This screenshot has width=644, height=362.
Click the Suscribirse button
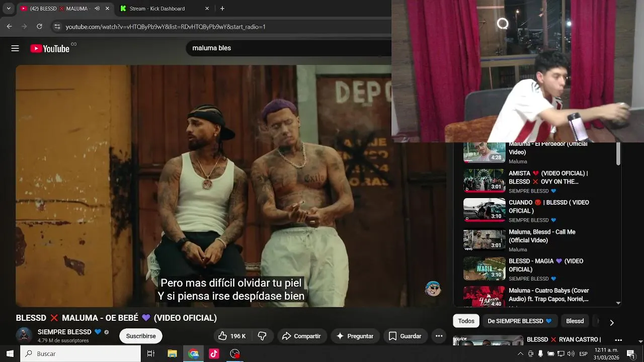(x=141, y=336)
